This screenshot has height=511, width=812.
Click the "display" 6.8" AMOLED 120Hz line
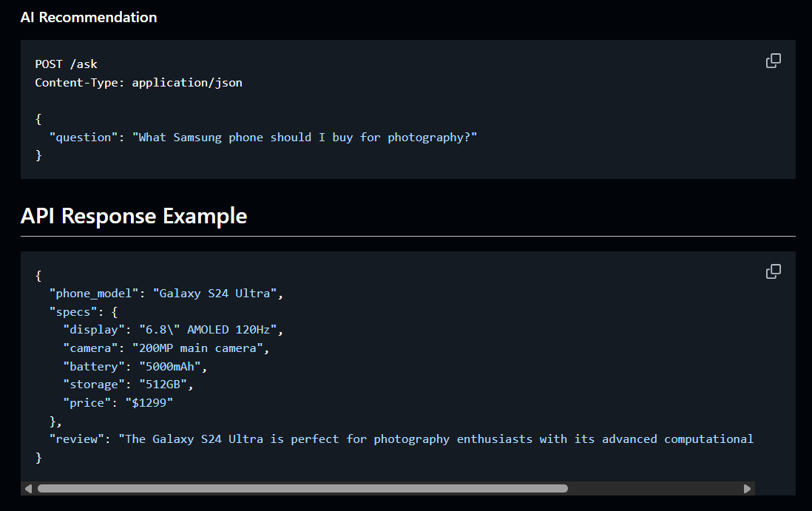pos(173,330)
